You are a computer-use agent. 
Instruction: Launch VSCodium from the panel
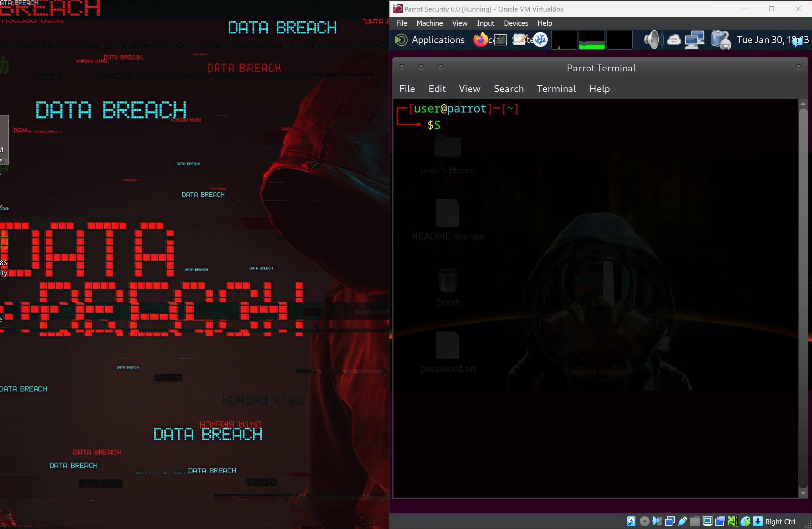[540, 40]
